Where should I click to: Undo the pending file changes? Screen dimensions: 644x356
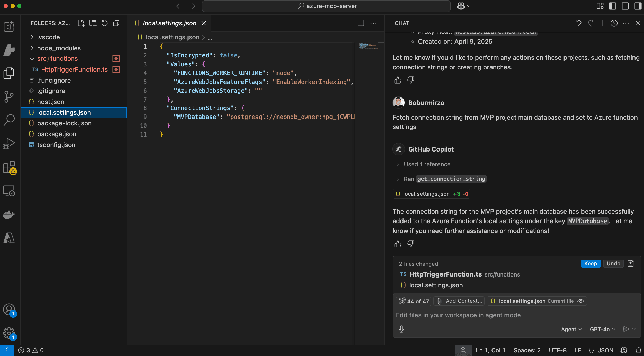613,263
